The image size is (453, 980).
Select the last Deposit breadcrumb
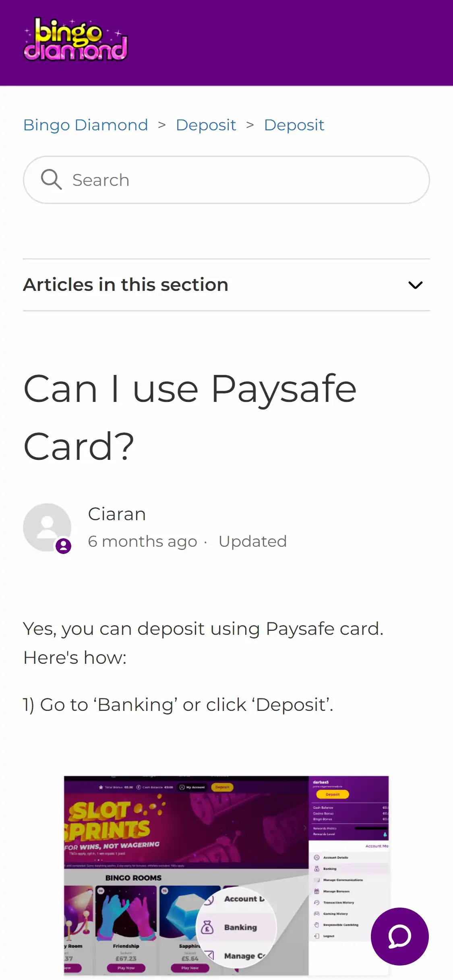(294, 125)
